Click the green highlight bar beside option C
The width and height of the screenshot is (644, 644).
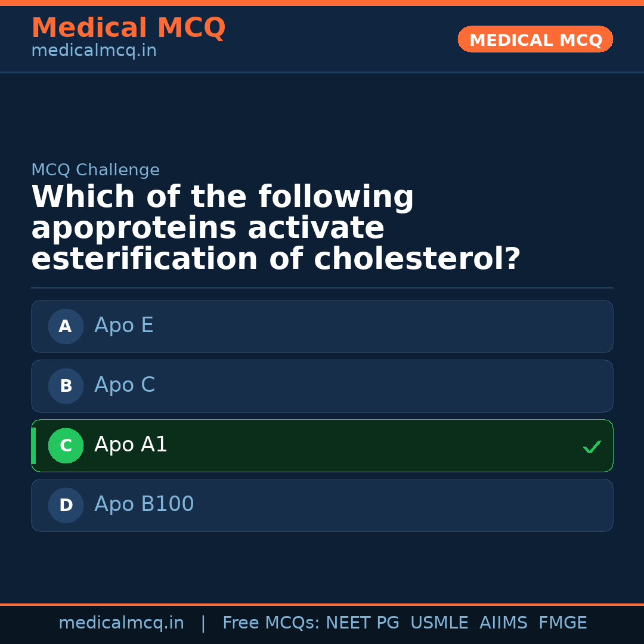[34, 445]
